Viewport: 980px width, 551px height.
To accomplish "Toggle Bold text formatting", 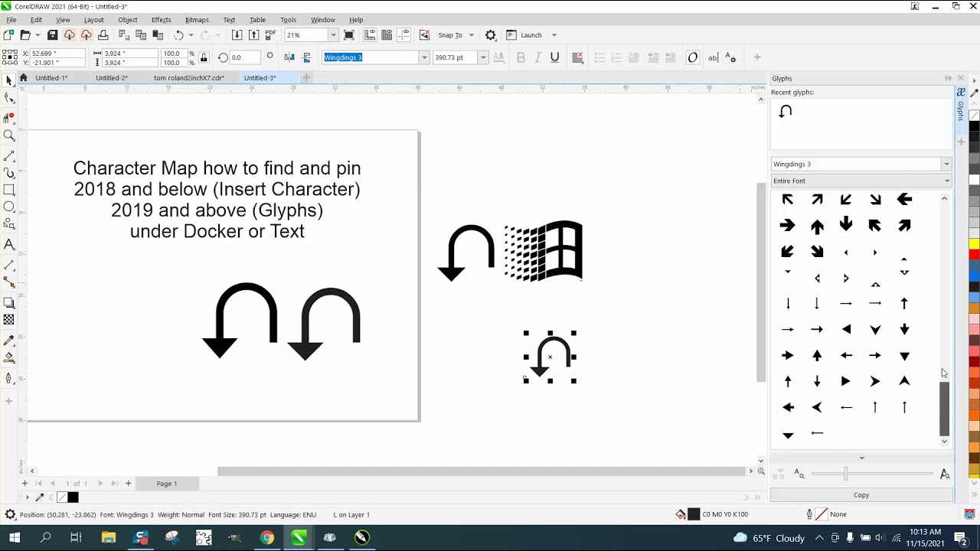I will (521, 57).
